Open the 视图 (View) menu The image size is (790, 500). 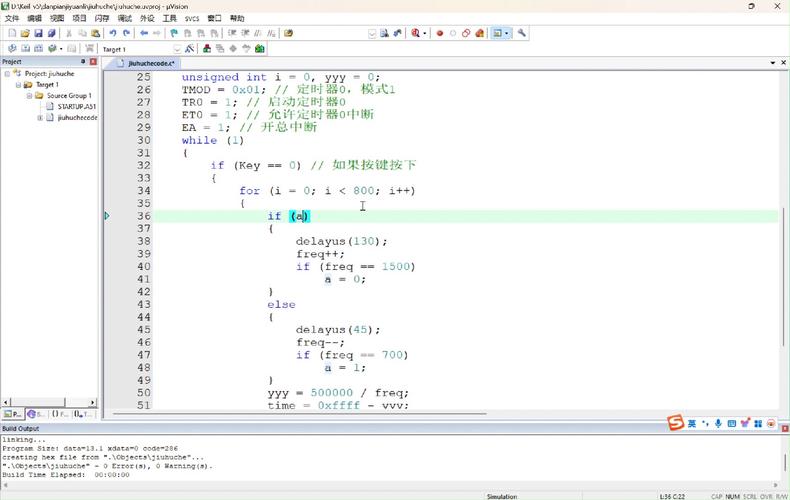(57, 18)
